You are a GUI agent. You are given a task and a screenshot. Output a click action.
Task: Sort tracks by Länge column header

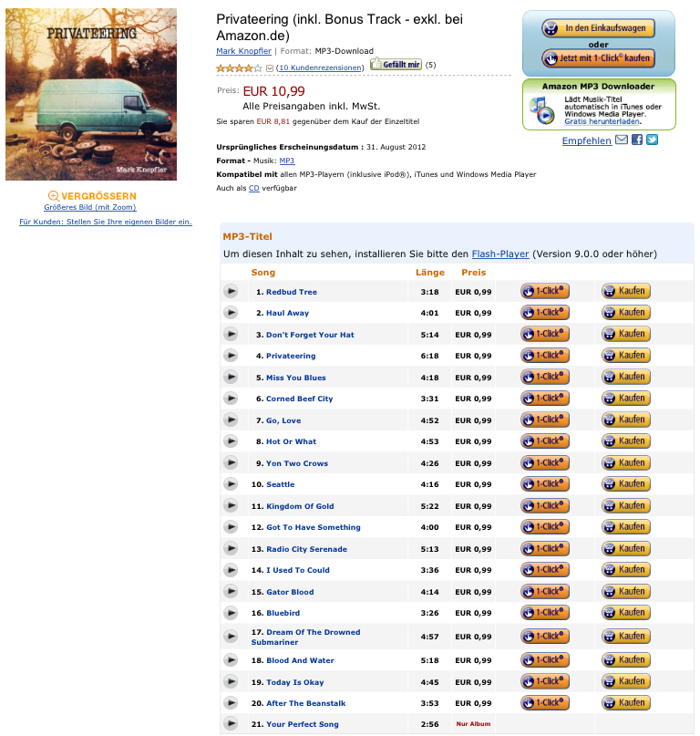point(430,273)
